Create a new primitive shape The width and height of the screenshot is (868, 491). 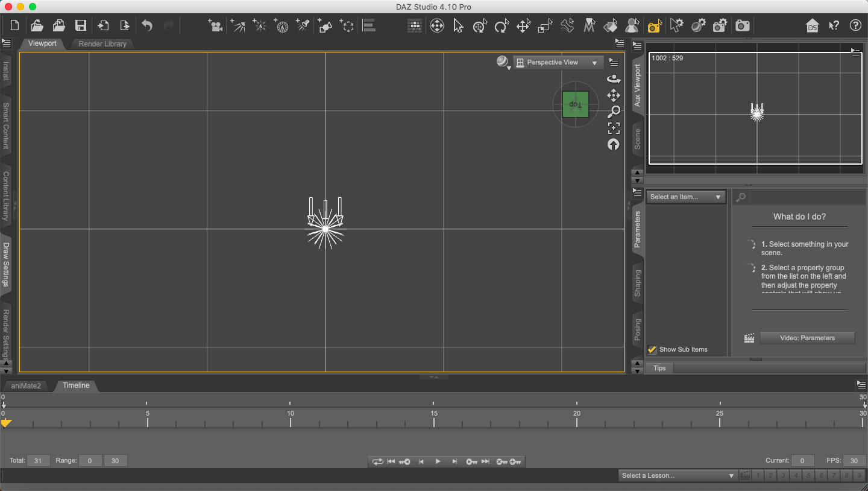[x=325, y=25]
